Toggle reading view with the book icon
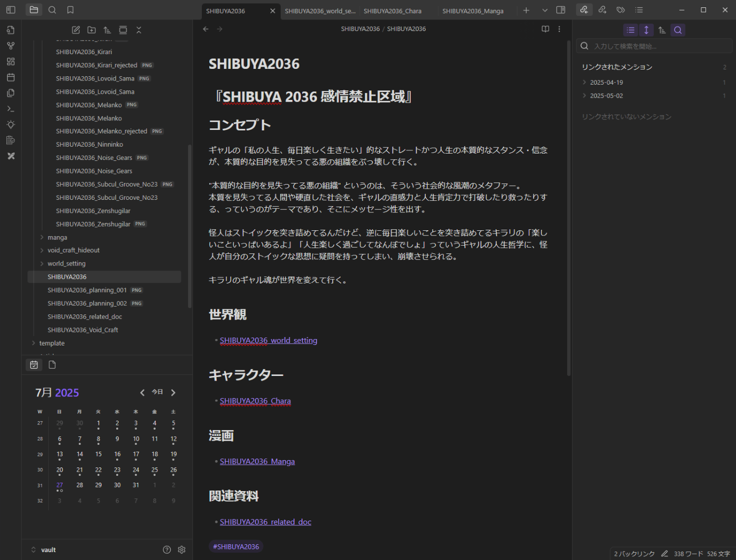Viewport: 736px width, 560px height. coord(546,29)
